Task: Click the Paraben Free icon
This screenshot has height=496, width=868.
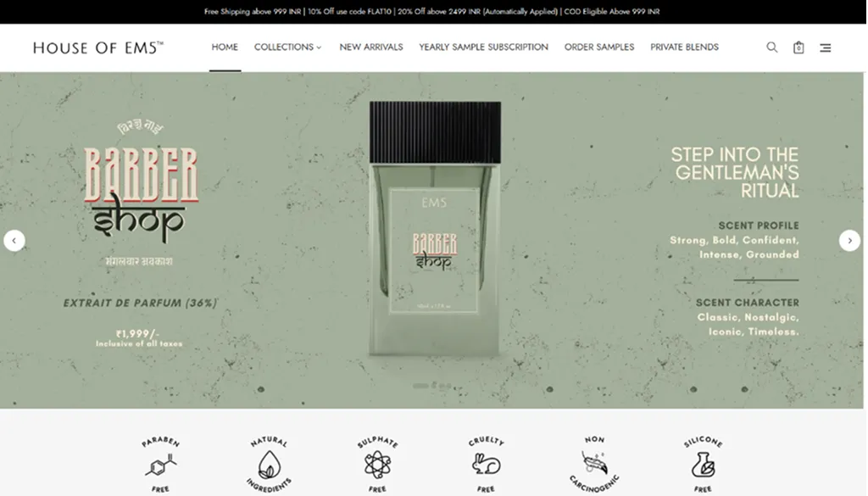Action: 160,465
